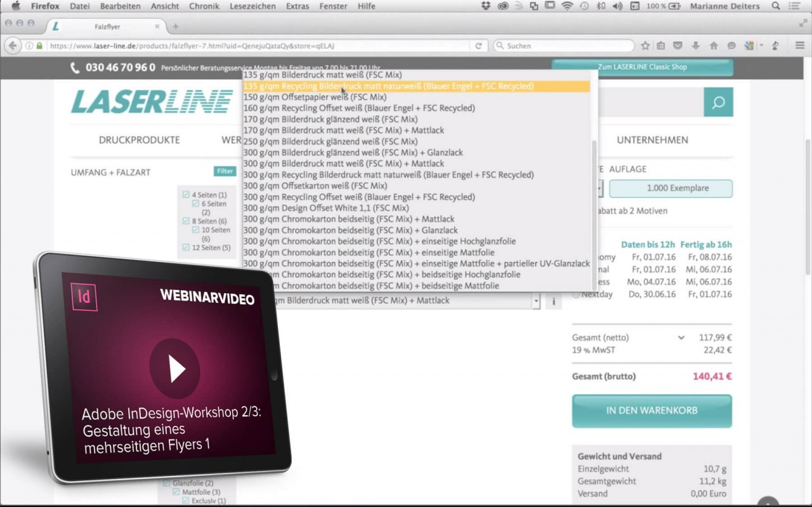Bookmark this page via the star icon

(645, 46)
